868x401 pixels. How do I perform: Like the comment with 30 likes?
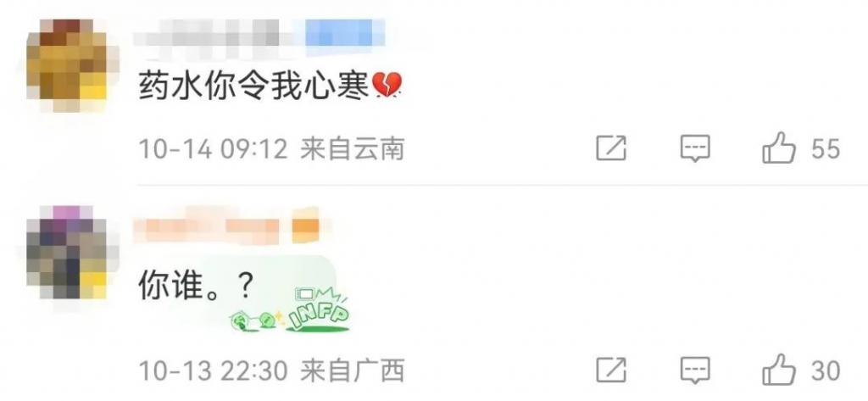[x=779, y=370]
